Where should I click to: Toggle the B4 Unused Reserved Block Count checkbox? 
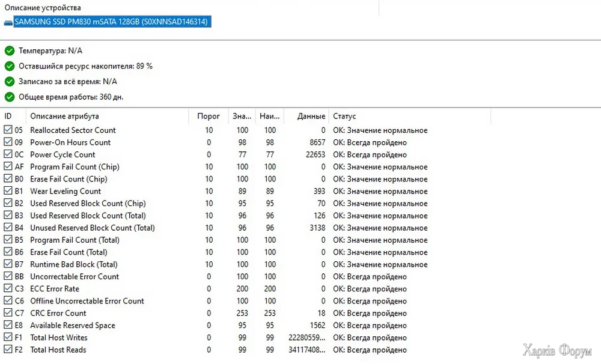[8, 227]
